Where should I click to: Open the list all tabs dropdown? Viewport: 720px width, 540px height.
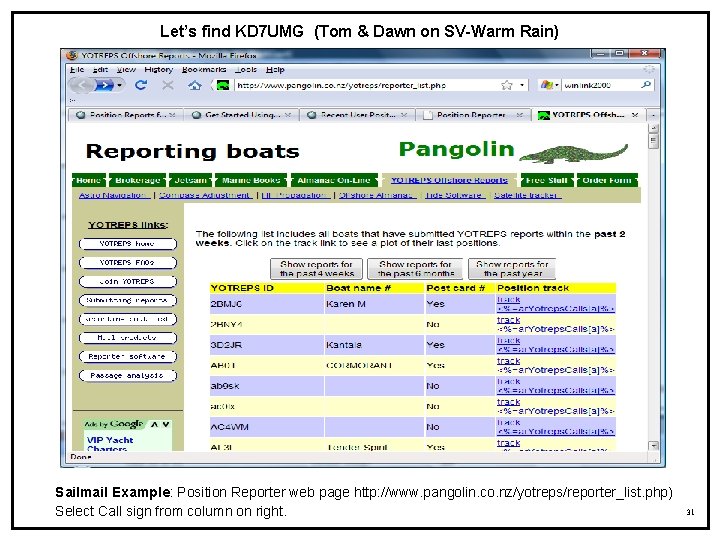653,115
